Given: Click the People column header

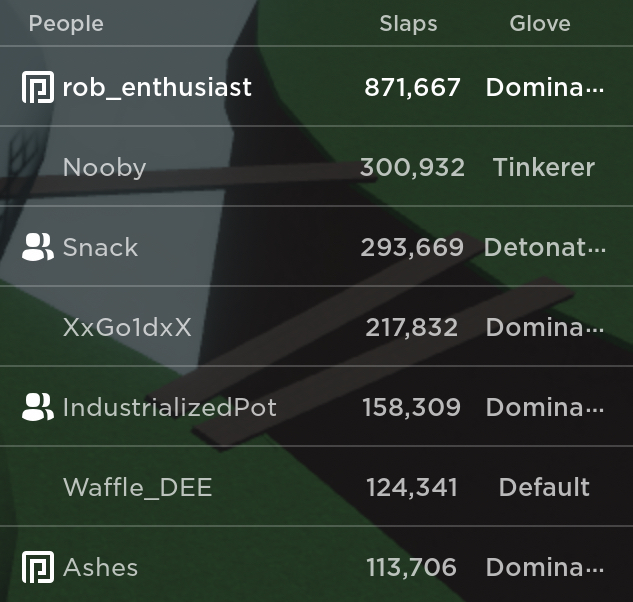Looking at the screenshot, I should click(x=66, y=24).
